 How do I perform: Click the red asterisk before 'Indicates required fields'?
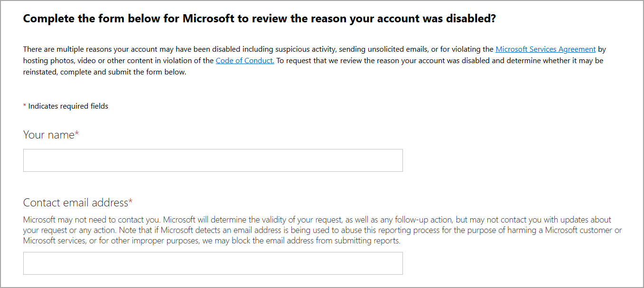click(x=25, y=106)
